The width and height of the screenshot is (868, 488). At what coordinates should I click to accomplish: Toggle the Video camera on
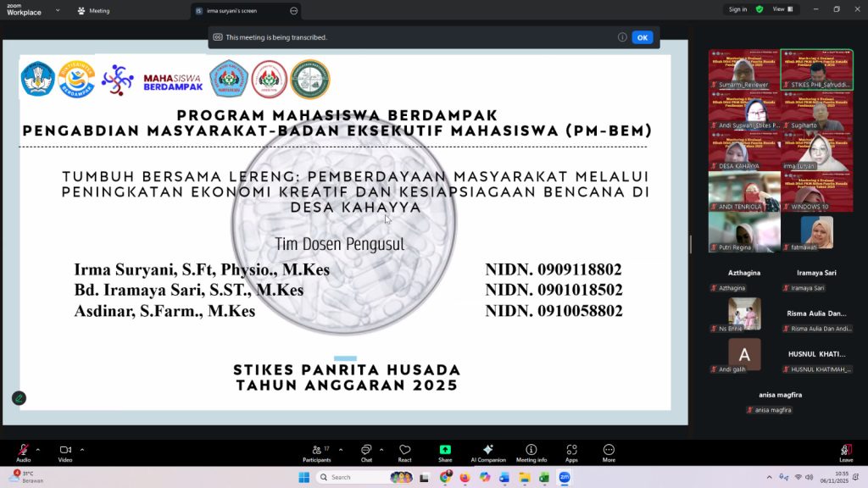point(65,450)
